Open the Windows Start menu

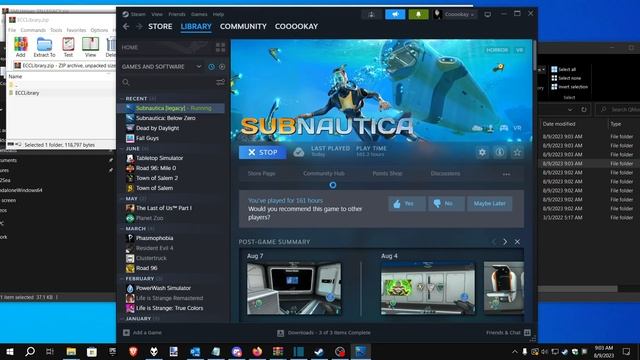tap(10, 351)
